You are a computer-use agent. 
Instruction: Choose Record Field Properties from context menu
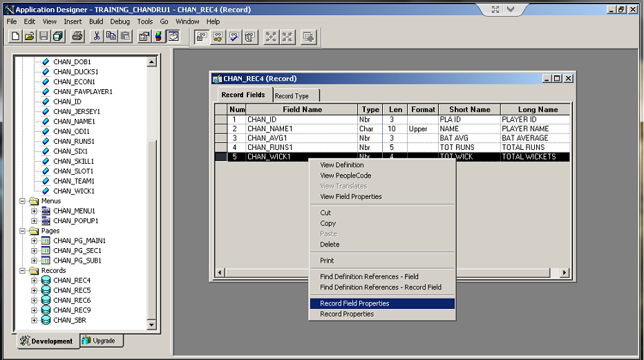(382, 303)
